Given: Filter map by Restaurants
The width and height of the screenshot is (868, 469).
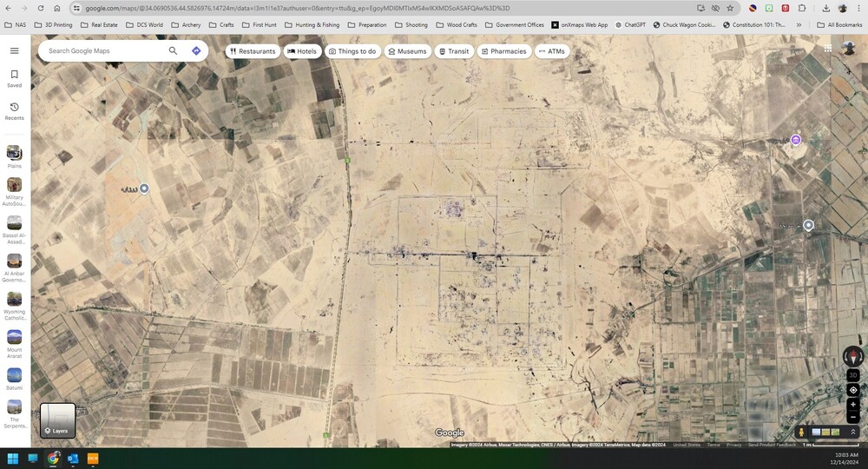Looking at the screenshot, I should [253, 51].
